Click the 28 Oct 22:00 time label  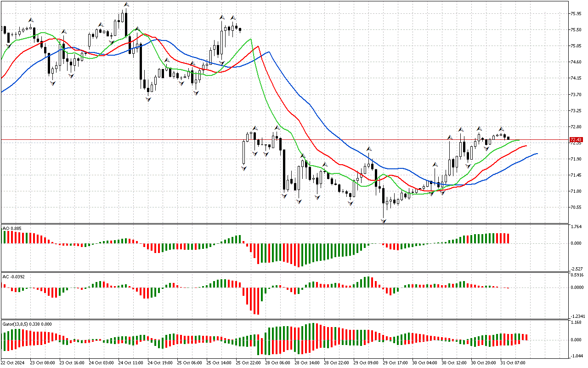point(336,363)
